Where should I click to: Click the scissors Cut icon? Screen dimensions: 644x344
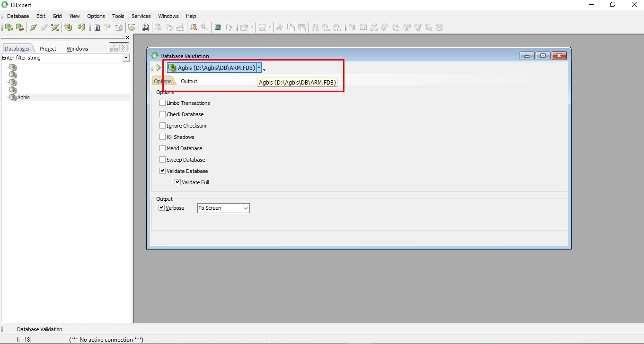pos(280,27)
